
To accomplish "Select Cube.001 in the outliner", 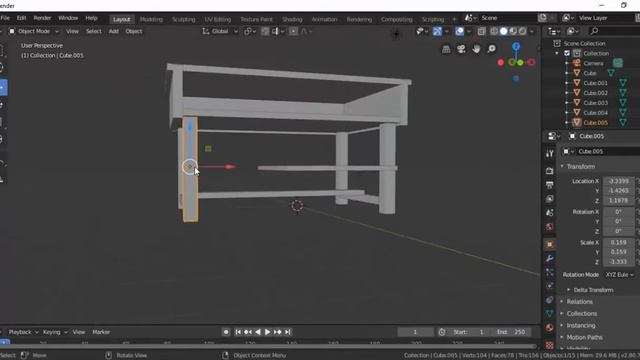I will click(x=595, y=83).
